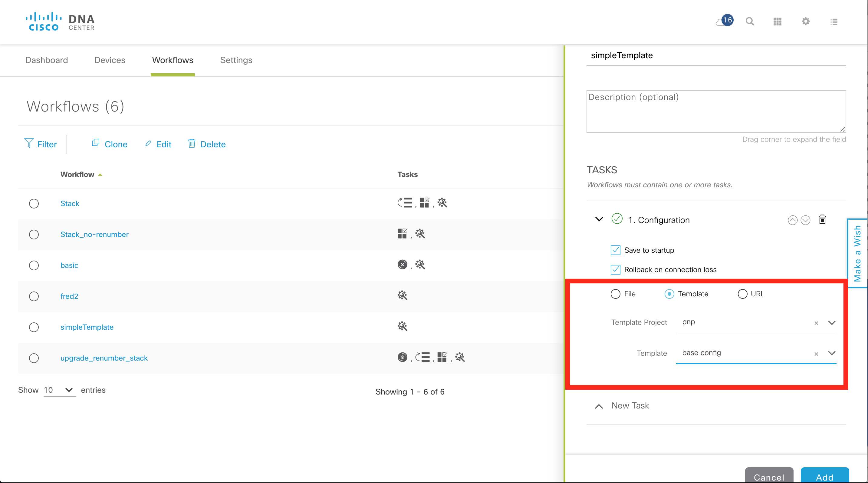Delete the Configuration task with trash icon
The width and height of the screenshot is (868, 483).
[x=823, y=220]
